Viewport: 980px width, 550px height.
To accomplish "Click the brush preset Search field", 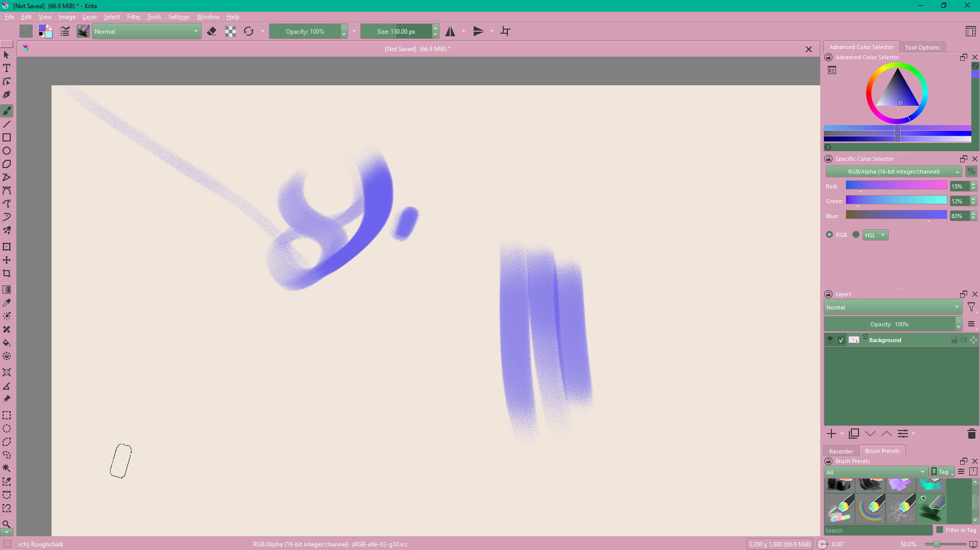I will pos(878,531).
